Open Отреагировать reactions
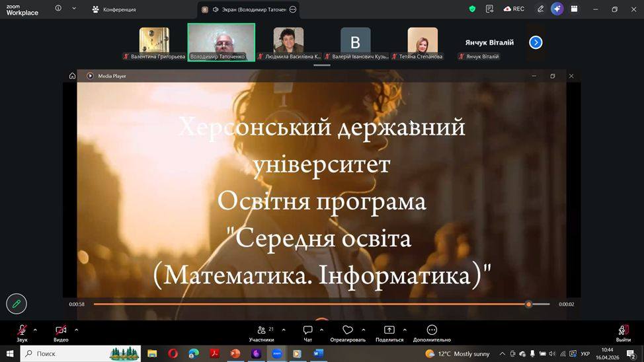The image size is (644, 362). pos(348,334)
